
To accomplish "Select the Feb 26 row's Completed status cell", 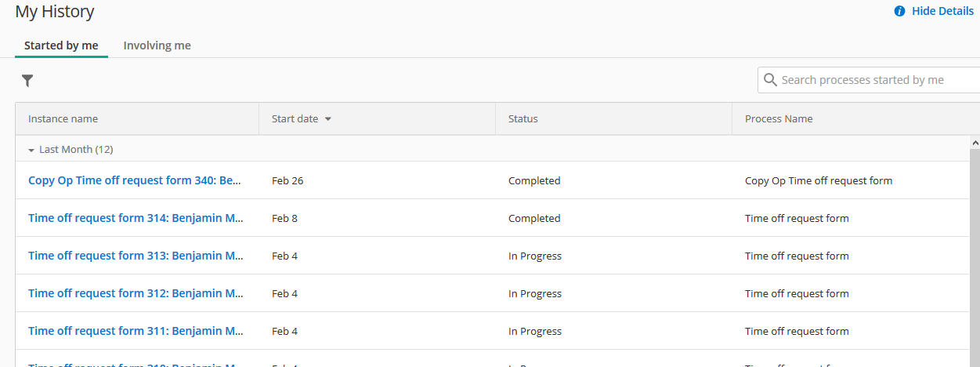I will pyautogui.click(x=534, y=180).
